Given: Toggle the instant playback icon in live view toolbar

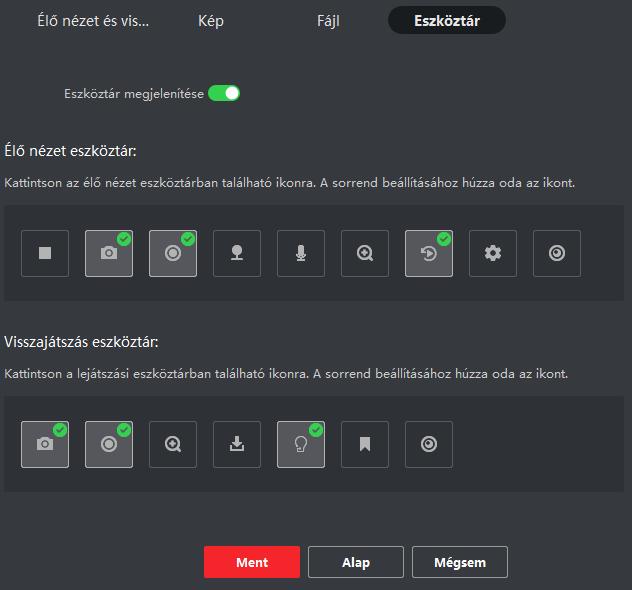Looking at the screenshot, I should [429, 253].
